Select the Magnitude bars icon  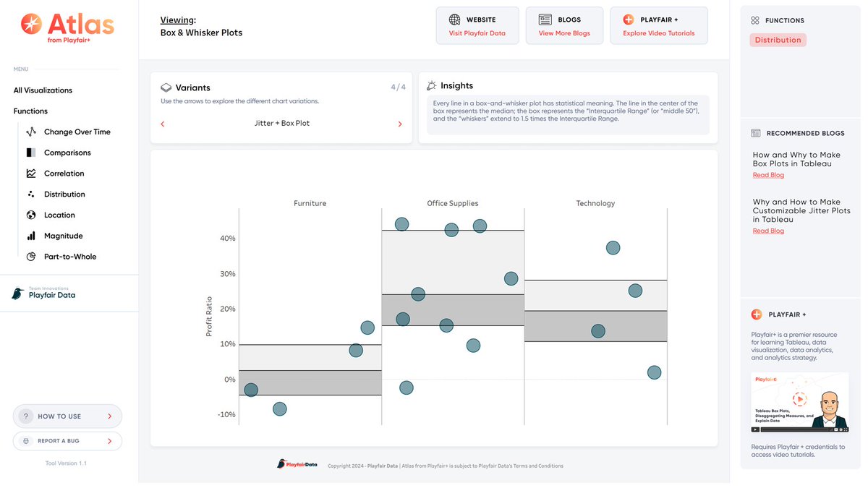click(31, 236)
